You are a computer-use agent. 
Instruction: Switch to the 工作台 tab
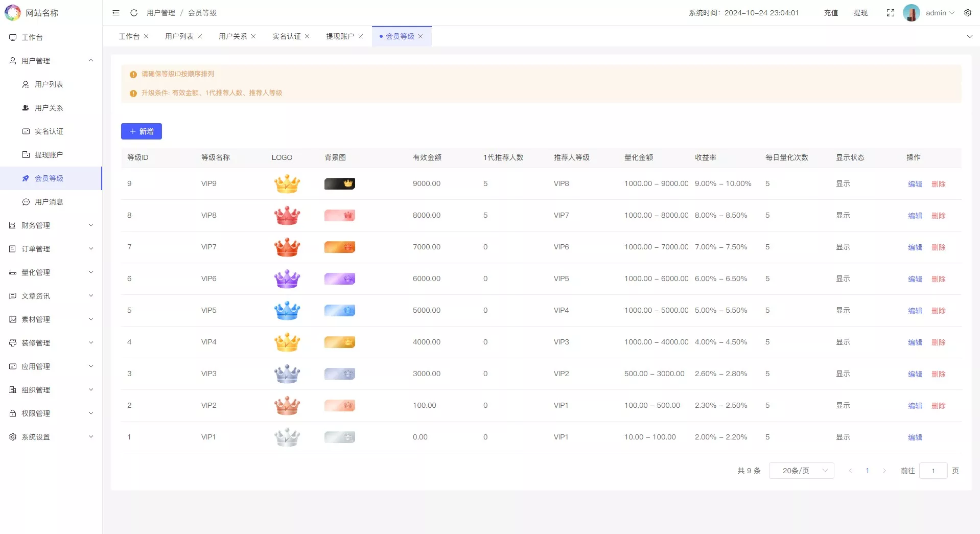[x=129, y=36]
